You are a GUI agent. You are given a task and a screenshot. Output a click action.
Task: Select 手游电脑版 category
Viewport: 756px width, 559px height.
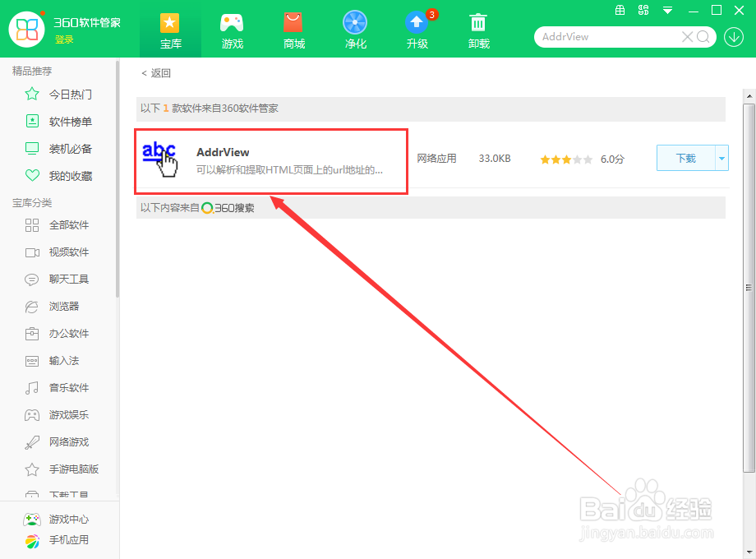(x=74, y=469)
